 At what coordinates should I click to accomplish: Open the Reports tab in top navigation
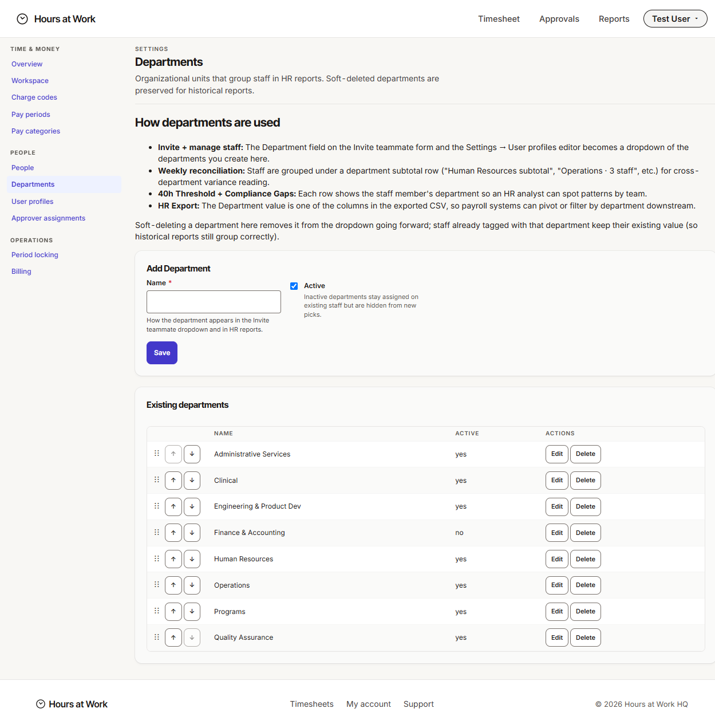pos(614,19)
